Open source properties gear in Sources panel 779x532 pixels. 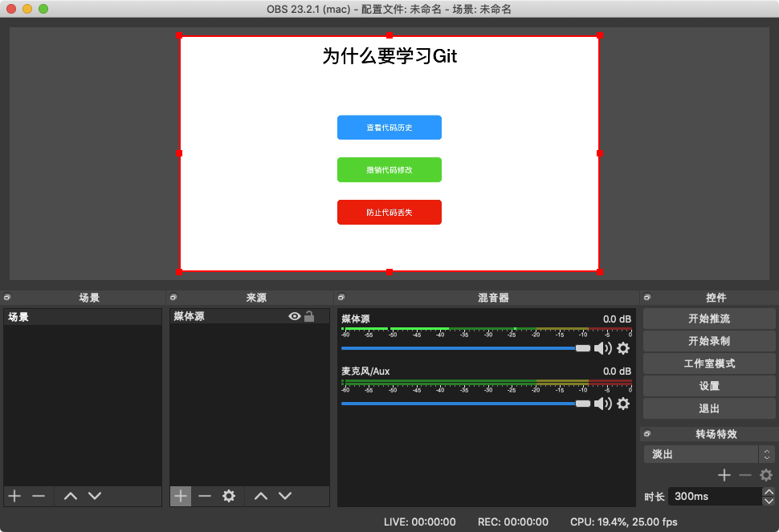[229, 496]
